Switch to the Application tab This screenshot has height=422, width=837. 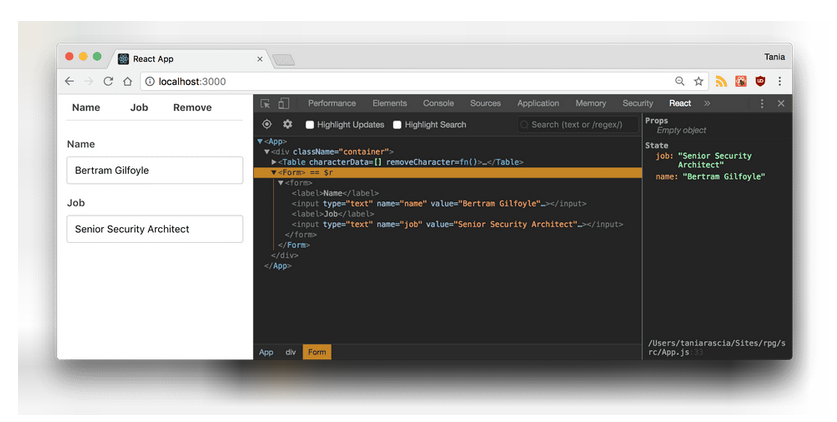pos(538,103)
